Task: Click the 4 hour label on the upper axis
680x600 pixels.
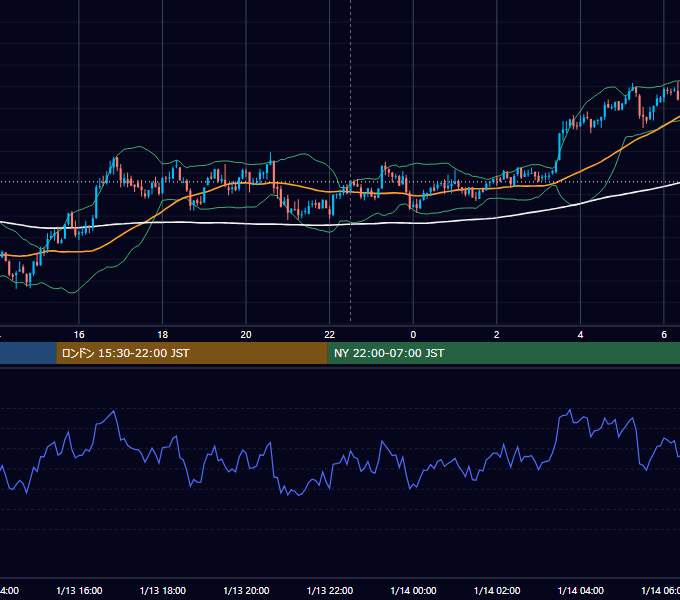Action: tap(580, 335)
